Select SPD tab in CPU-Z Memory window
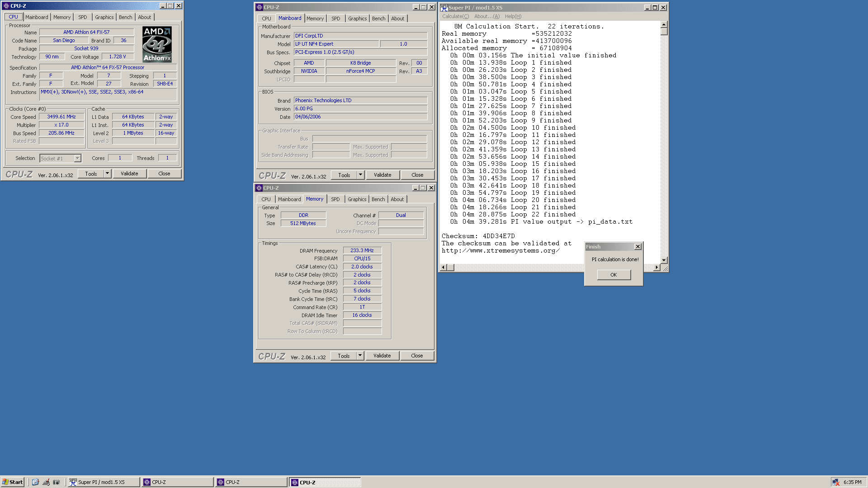Image resolution: width=868 pixels, height=488 pixels. click(x=335, y=199)
